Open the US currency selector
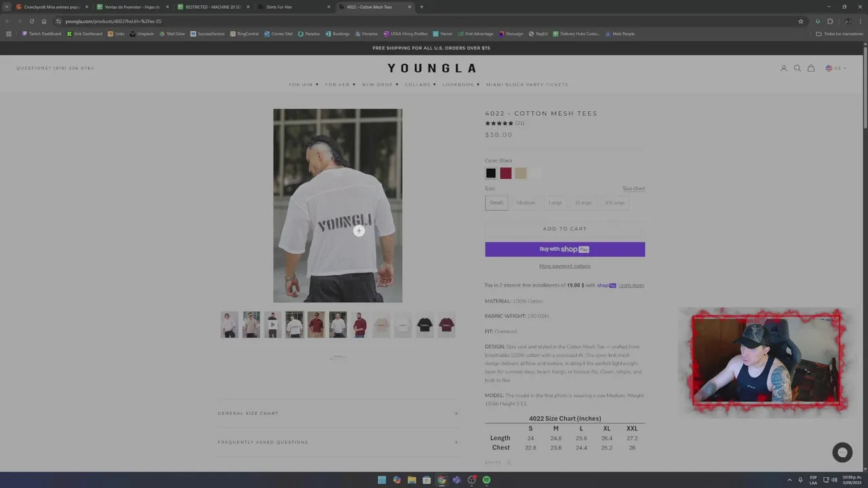 836,68
